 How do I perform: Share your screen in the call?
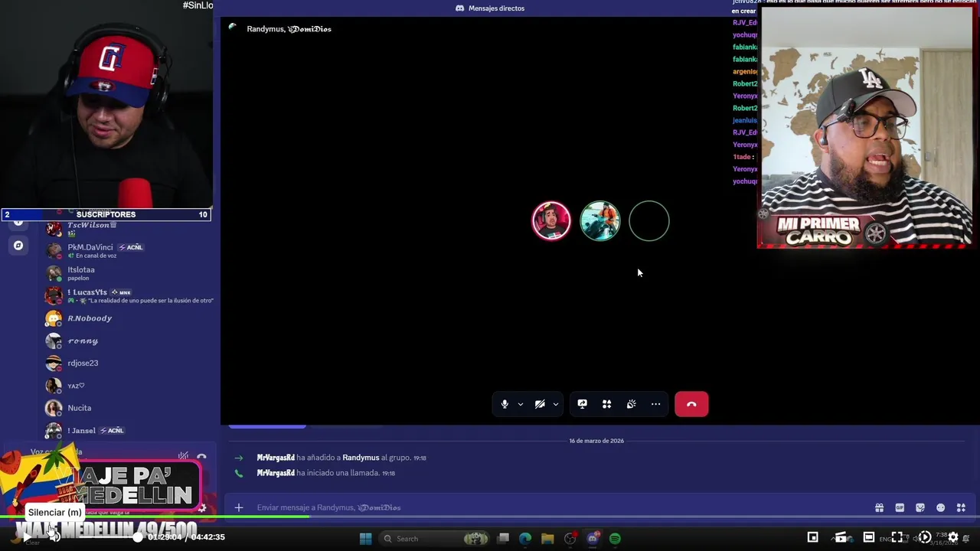click(x=582, y=404)
